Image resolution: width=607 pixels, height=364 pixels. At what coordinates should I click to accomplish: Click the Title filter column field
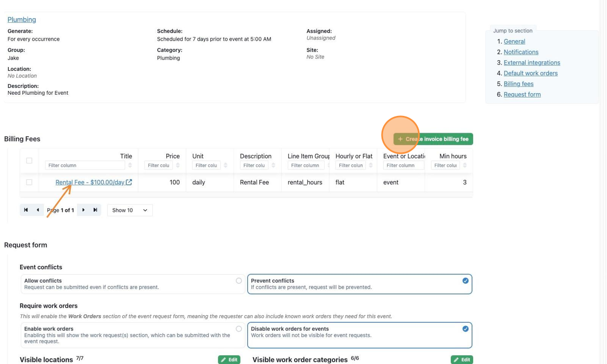(x=85, y=165)
